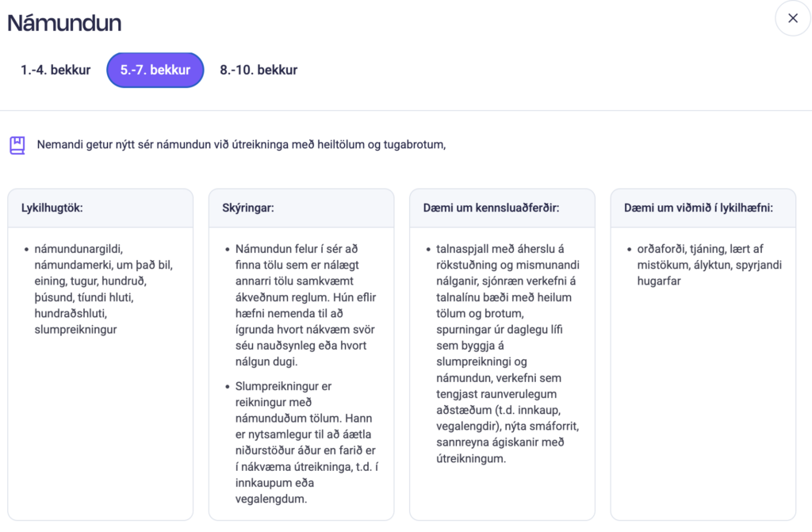Select the 5.-7. bekkur tab

tap(155, 70)
